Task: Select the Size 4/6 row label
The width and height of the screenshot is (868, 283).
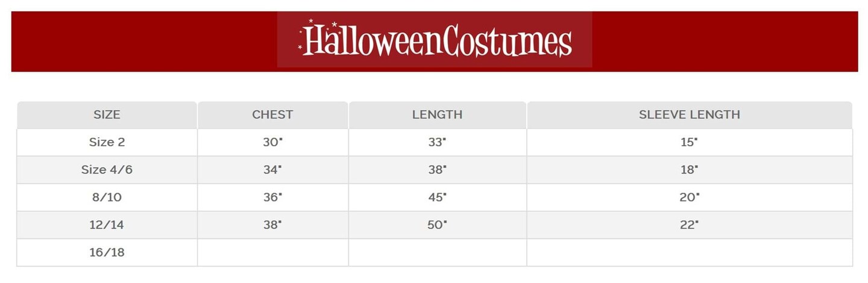Action: pos(107,170)
